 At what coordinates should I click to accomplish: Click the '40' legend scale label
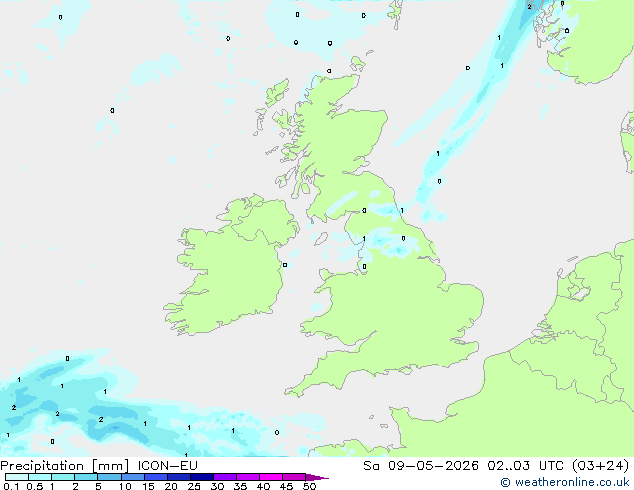pos(263,486)
